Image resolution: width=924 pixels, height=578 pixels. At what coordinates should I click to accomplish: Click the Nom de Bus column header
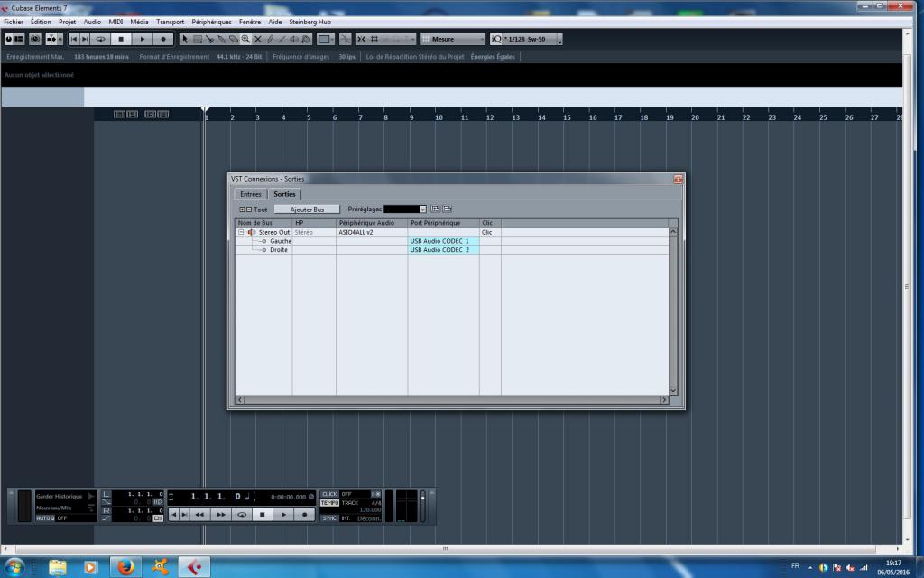tap(263, 223)
